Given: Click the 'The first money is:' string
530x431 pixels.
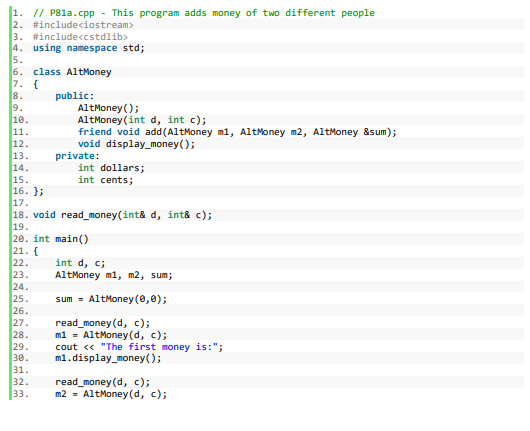Looking at the screenshot, I should pyautogui.click(x=159, y=347).
